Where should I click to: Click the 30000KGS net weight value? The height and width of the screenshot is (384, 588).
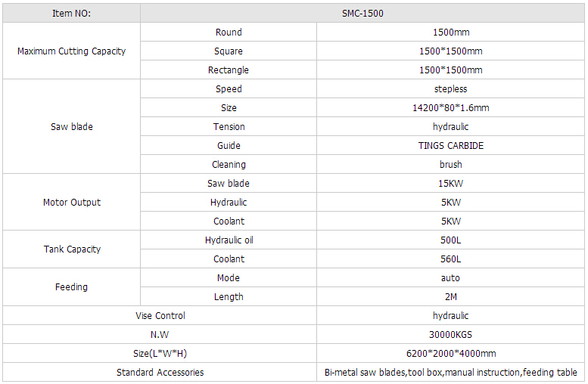450,335
